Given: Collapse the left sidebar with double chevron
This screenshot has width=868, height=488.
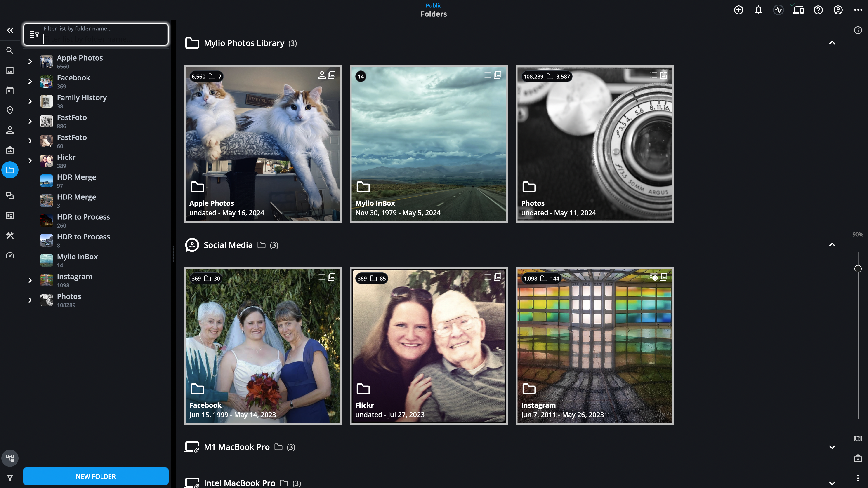Looking at the screenshot, I should 10,30.
